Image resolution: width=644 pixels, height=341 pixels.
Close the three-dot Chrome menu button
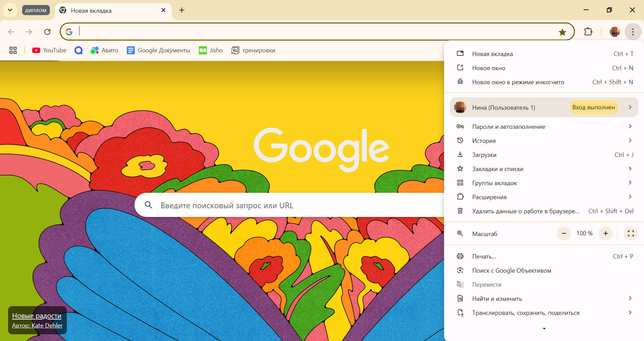pyautogui.click(x=633, y=32)
